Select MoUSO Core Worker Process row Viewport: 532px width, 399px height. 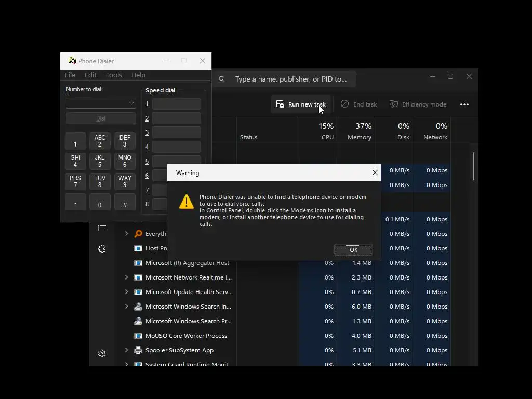coord(284,336)
